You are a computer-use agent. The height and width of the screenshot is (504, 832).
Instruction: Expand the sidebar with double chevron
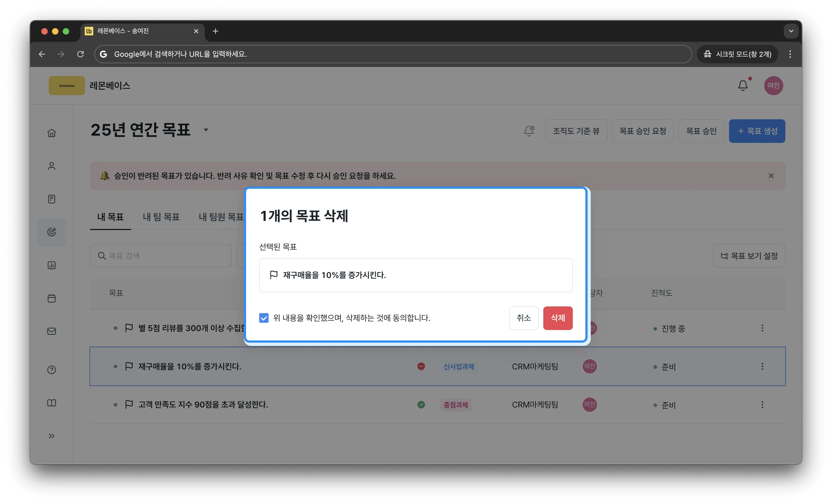coord(51,436)
